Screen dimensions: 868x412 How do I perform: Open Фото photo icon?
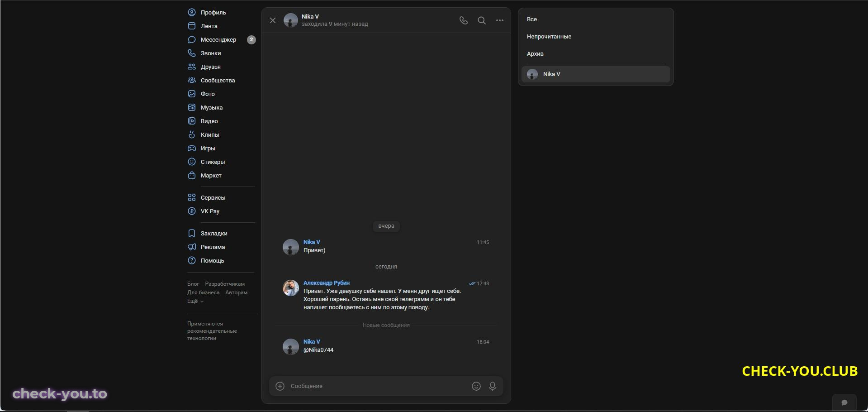[x=192, y=94]
